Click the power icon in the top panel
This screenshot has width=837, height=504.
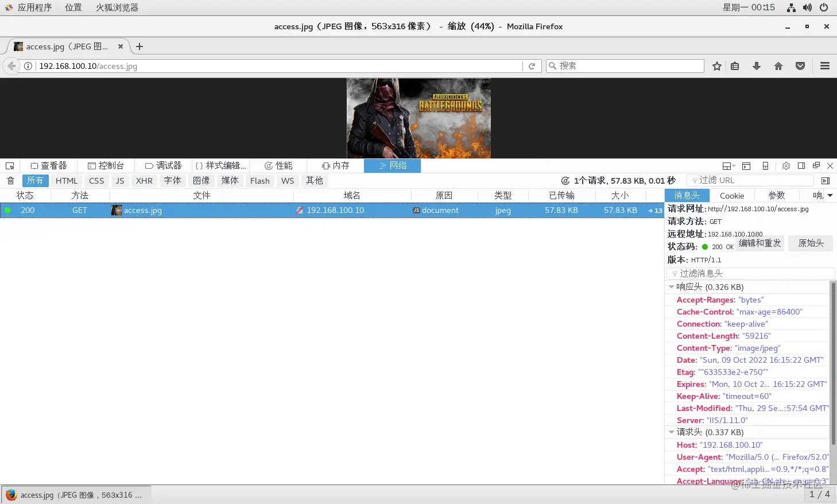(x=824, y=7)
